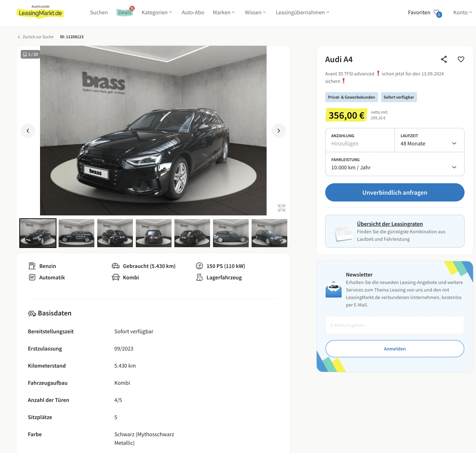Screen dimensions: 476x453
Task: Show previous car photo with left arrow
Action: tap(28, 131)
